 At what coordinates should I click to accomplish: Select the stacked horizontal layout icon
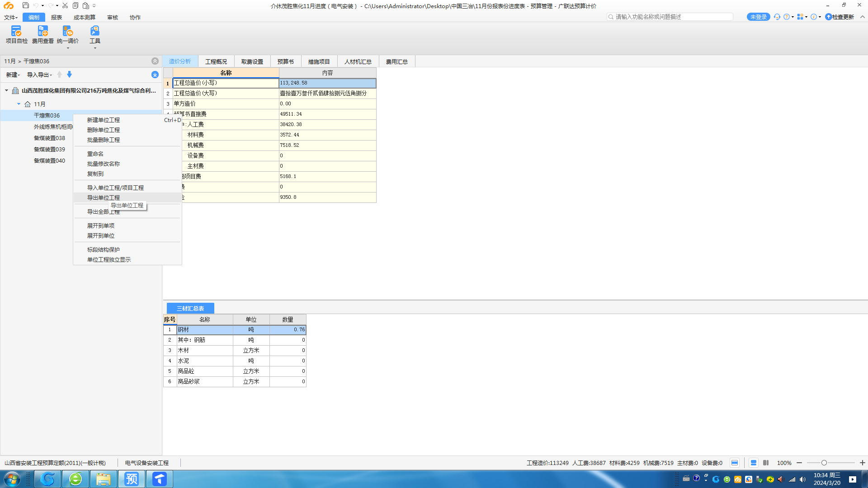[x=754, y=463]
